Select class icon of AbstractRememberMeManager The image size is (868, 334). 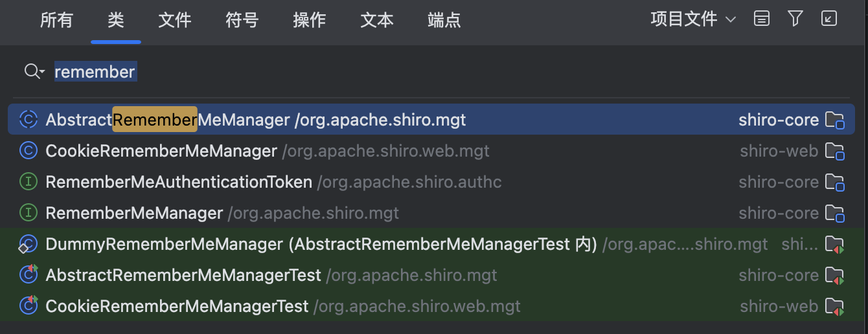pyautogui.click(x=29, y=120)
